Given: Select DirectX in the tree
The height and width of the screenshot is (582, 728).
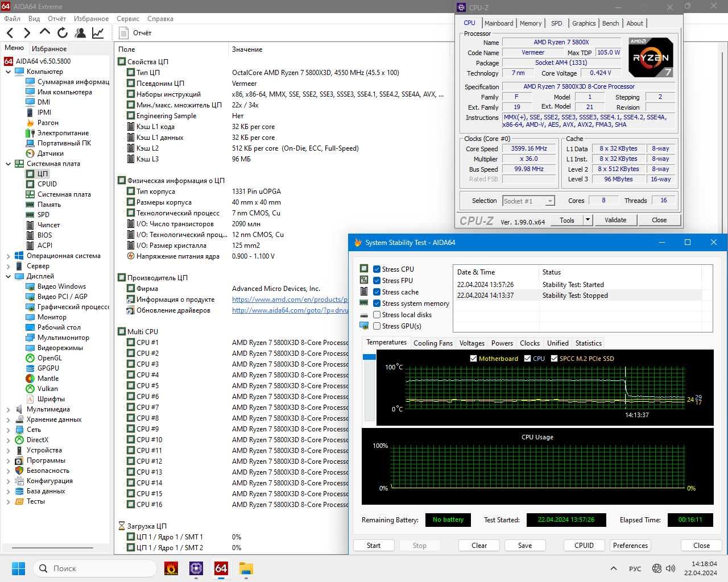Looking at the screenshot, I should coord(38,440).
